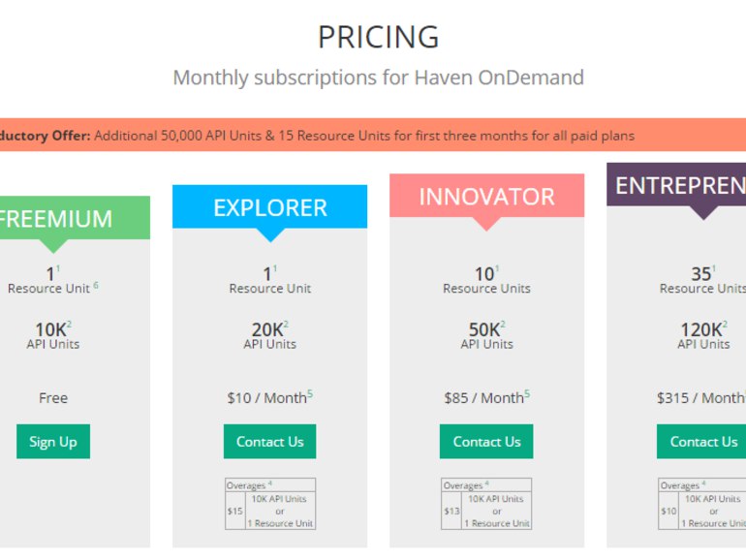Open footnote 5 beside $10 / Month
Screen dimensions: 746x560
[x=310, y=393]
